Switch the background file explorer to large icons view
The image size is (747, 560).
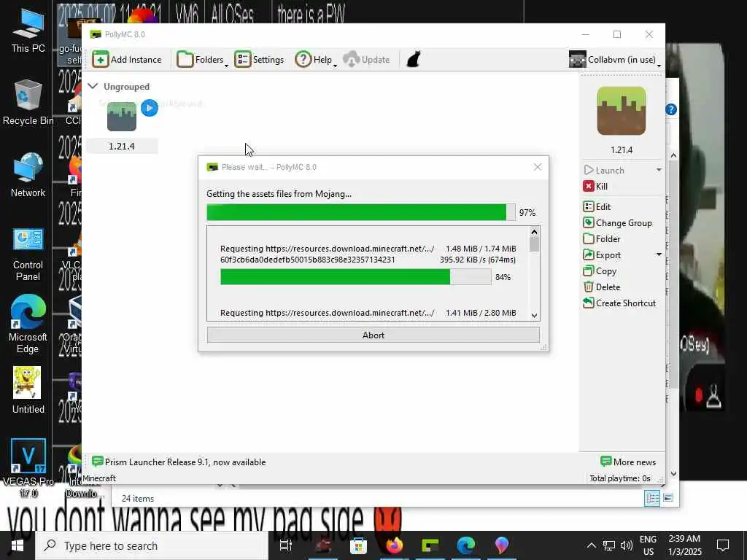click(668, 498)
